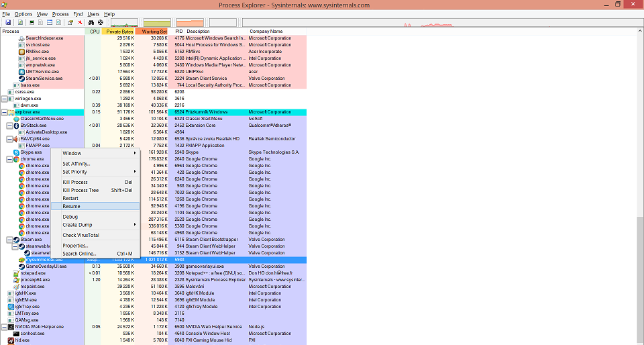
Task: Click the Chrome icon of the parent chrome.exe
Action: point(16,159)
